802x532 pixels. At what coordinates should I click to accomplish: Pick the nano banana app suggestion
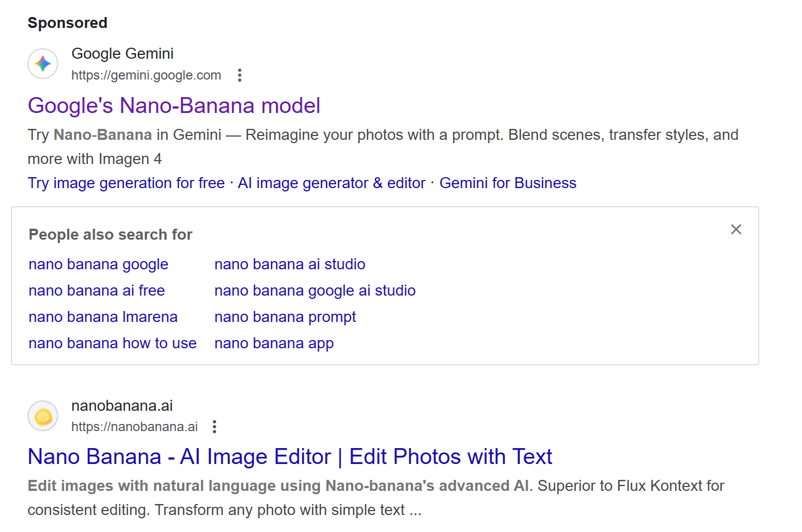coord(274,343)
